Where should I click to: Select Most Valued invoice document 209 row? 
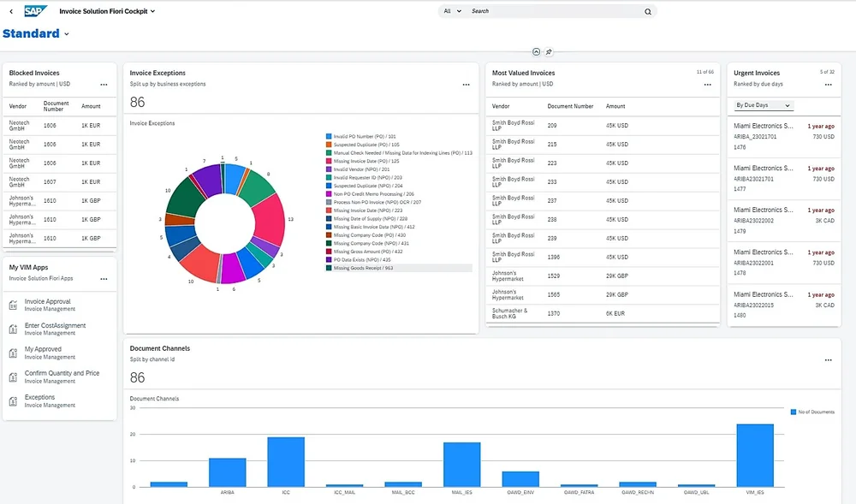[x=602, y=126]
